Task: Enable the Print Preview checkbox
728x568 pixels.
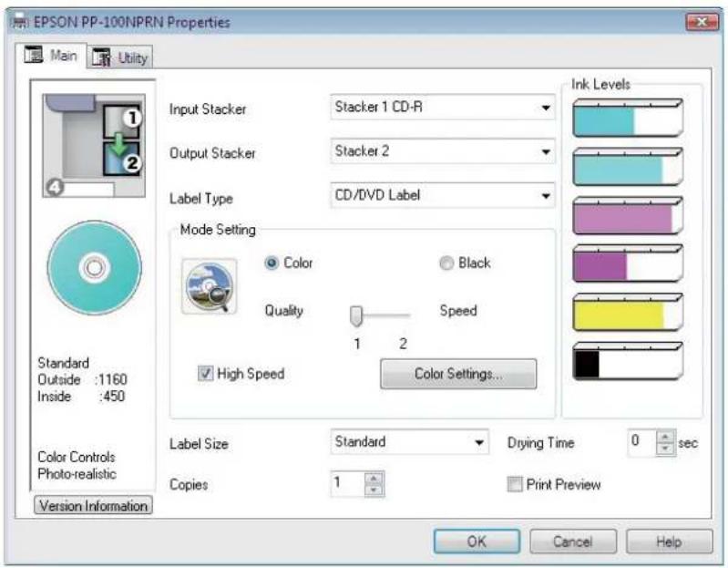Action: [x=515, y=484]
